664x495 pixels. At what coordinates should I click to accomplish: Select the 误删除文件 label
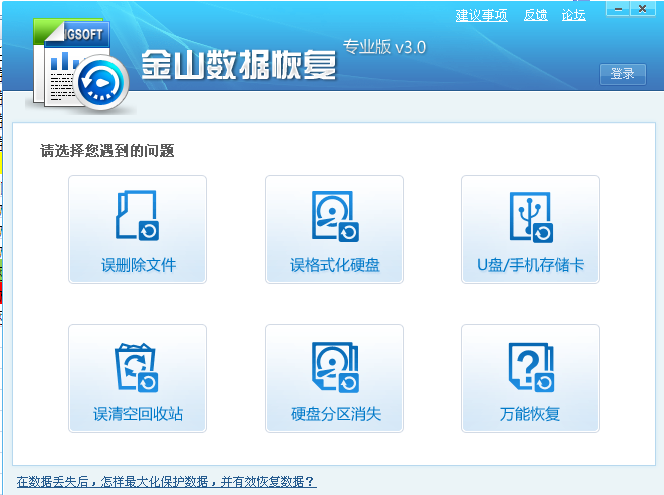[x=138, y=265]
